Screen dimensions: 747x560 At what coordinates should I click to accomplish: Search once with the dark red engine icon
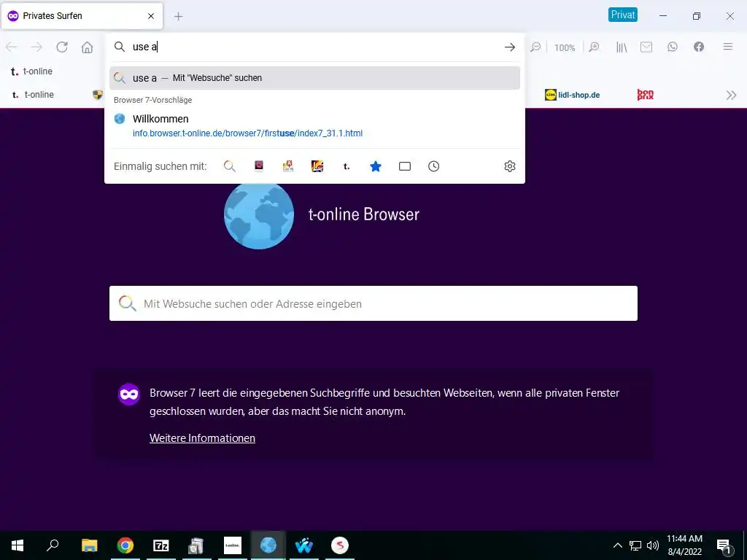(x=259, y=166)
